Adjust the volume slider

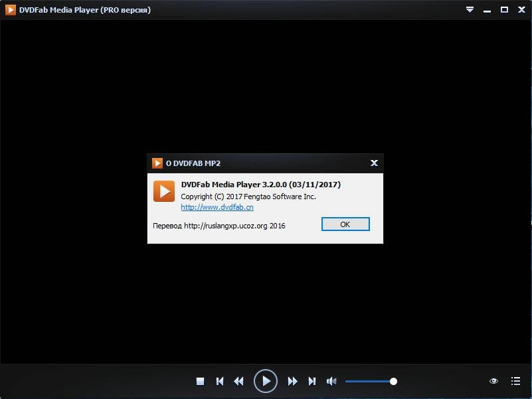pos(371,381)
